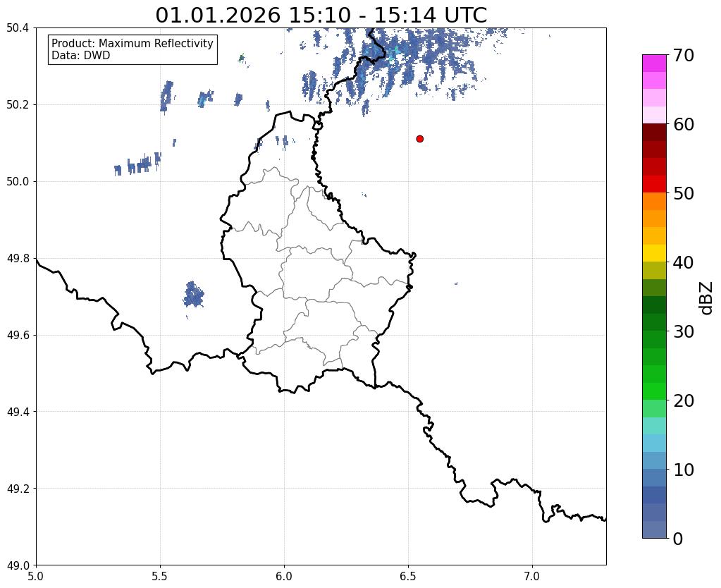
Task: Click the 'Product: Maximum Reflectivity' text
Action: click(133, 44)
